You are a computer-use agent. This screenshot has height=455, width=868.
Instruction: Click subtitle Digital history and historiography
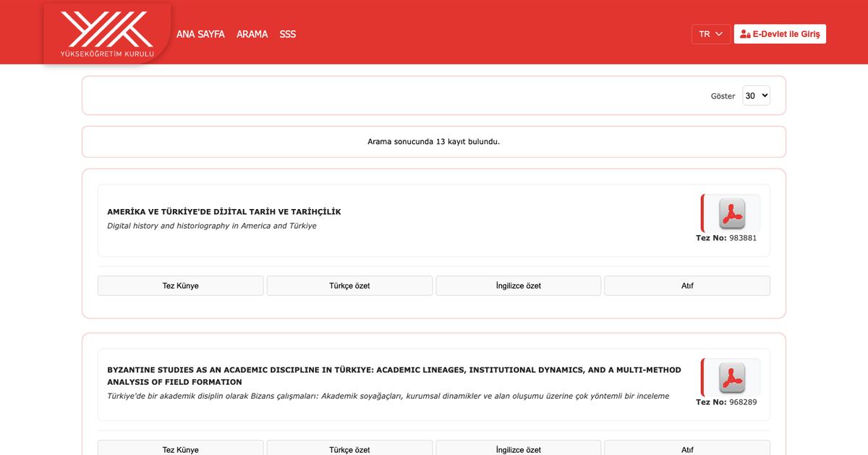coord(212,226)
